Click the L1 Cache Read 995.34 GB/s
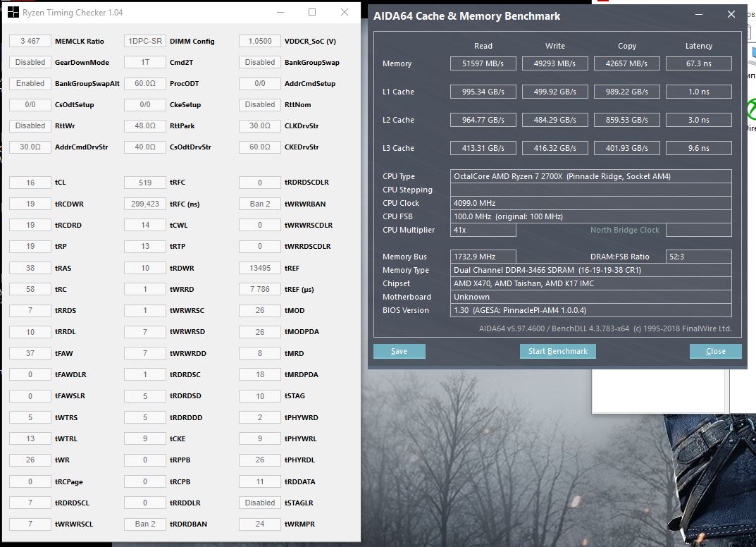The image size is (756, 547). tap(483, 92)
